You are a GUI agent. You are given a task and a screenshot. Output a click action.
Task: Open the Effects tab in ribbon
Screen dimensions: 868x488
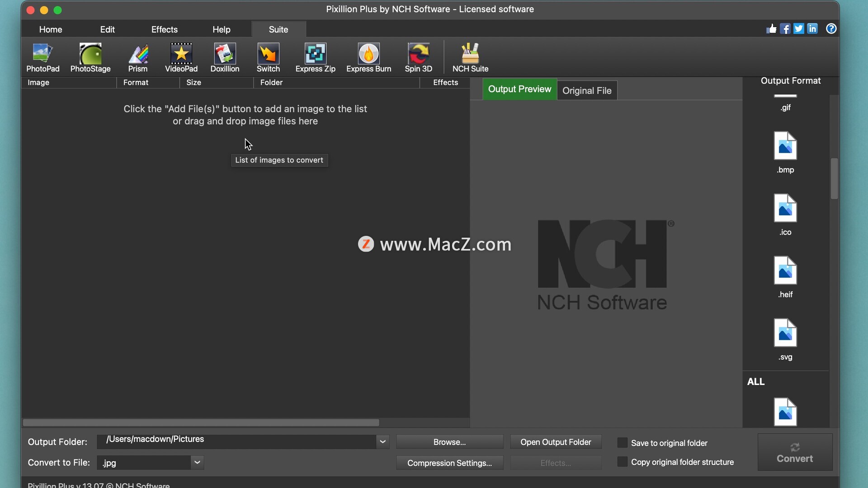[164, 29]
